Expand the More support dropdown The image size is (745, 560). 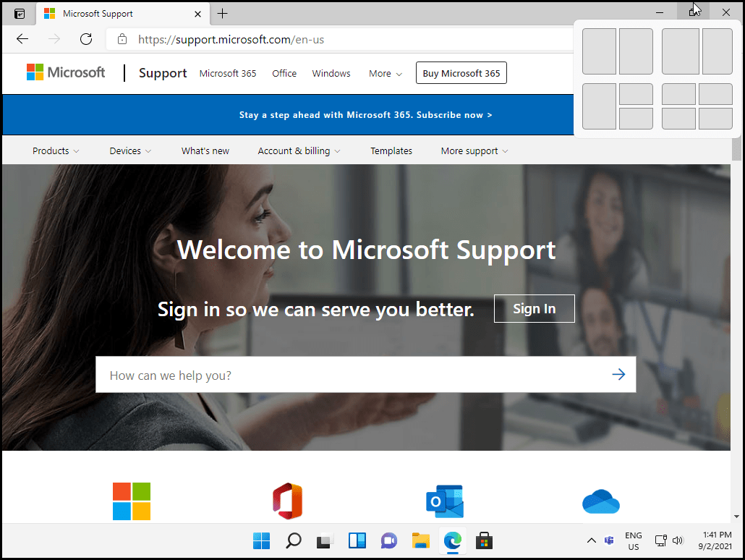tap(474, 151)
